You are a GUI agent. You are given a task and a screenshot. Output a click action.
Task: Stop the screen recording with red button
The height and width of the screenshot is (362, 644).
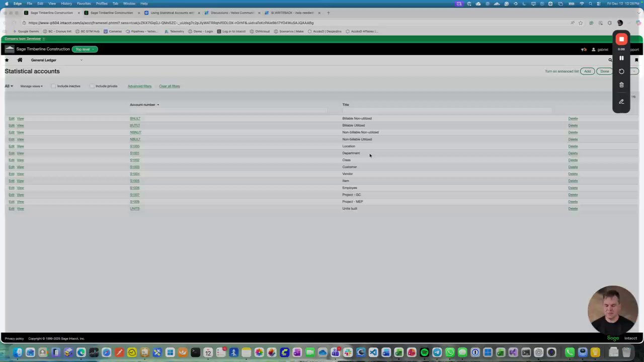point(621,39)
